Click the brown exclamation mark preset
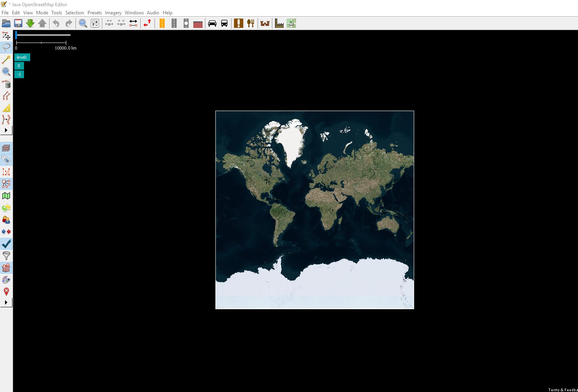This screenshot has width=578, height=392. (x=239, y=24)
